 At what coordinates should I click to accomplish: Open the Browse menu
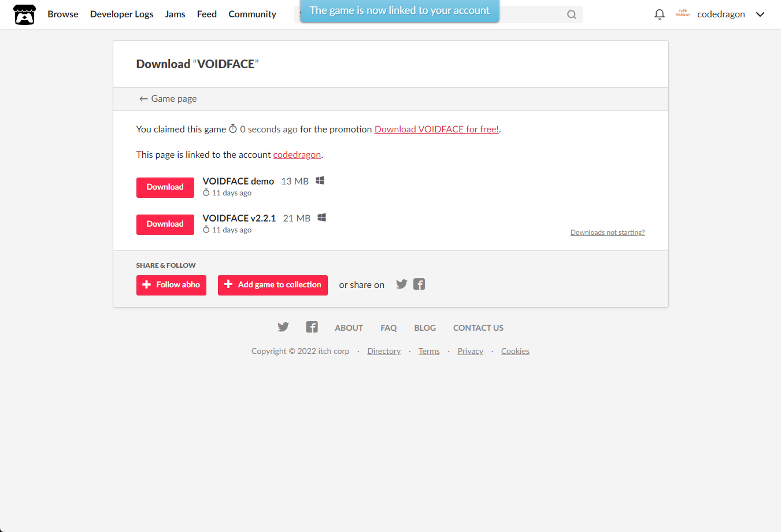[x=63, y=14]
